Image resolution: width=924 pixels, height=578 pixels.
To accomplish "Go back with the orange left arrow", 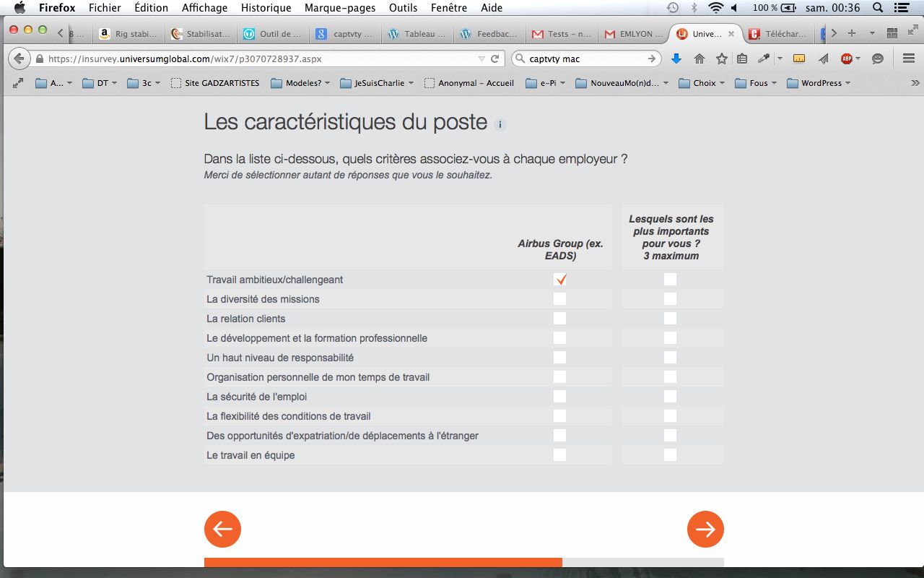I will pyautogui.click(x=222, y=530).
